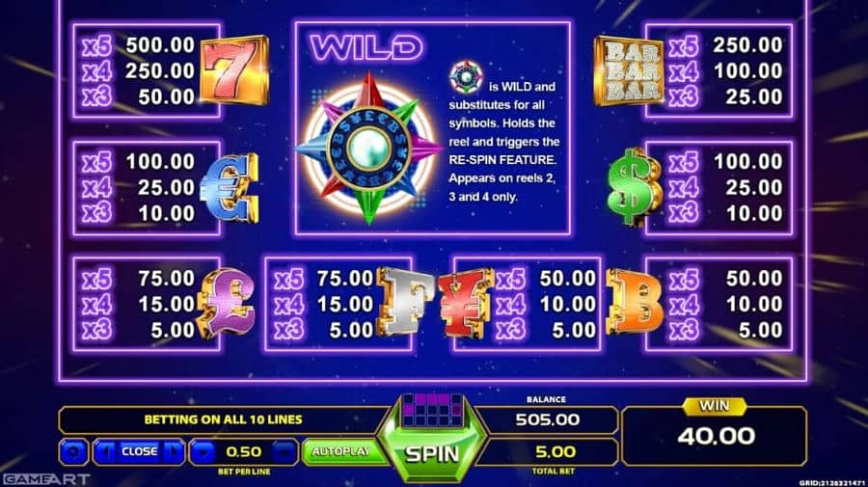Select the triple BAR symbol icon

tap(628, 70)
